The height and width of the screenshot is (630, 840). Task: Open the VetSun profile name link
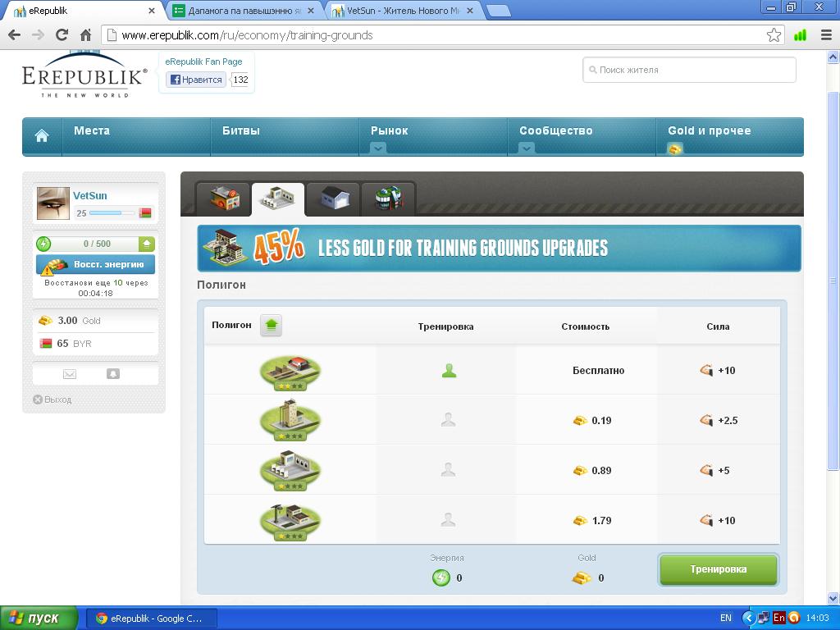coord(90,196)
